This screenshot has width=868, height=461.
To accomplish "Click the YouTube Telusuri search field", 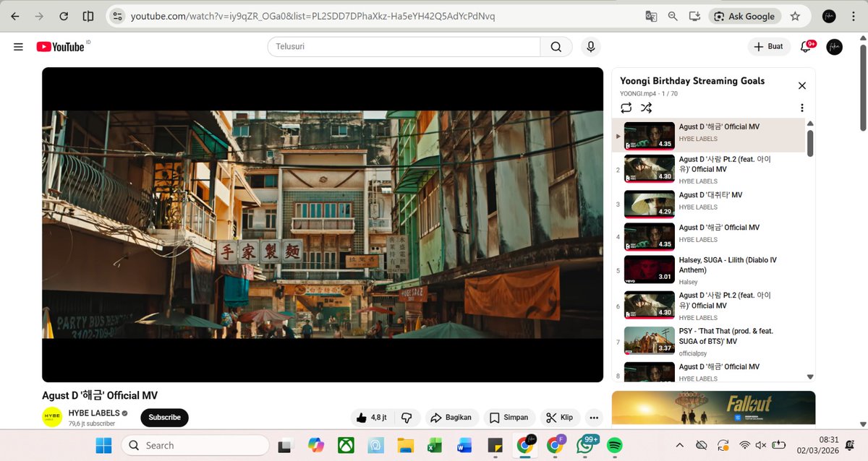I will 404,47.
